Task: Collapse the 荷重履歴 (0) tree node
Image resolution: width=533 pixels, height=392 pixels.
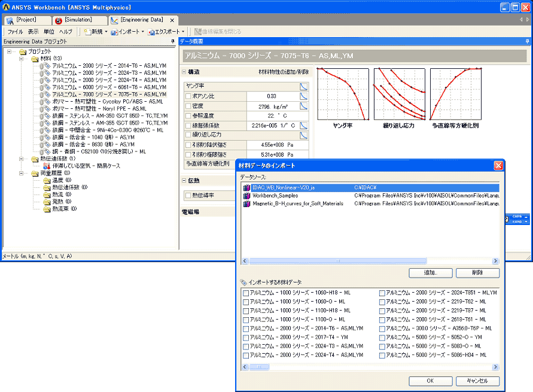Action: (21, 173)
